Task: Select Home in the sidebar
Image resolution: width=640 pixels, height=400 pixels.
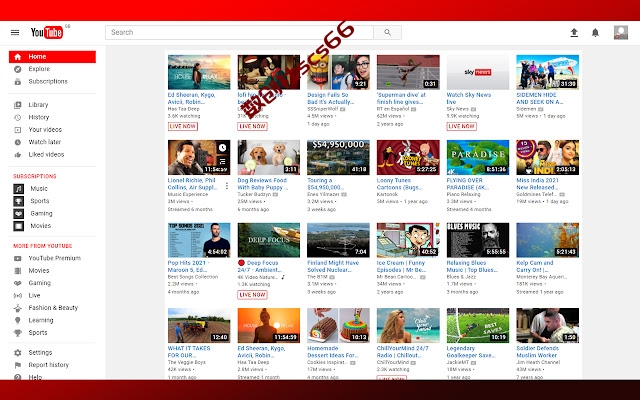Action: tap(52, 57)
